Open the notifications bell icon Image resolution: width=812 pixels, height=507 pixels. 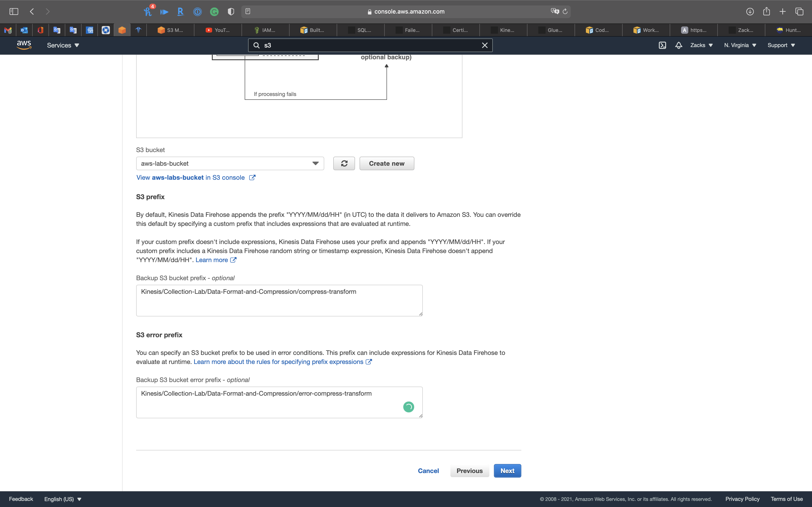679,45
